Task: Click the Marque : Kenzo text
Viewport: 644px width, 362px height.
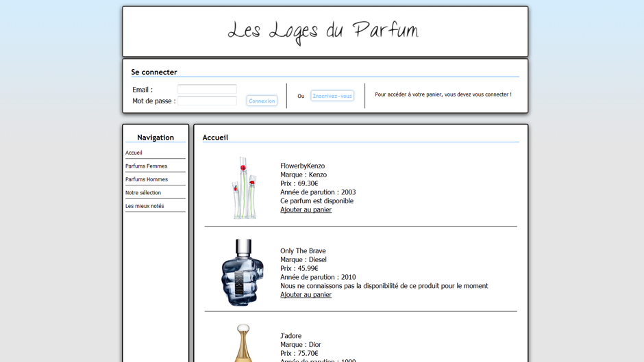Action: [304, 175]
